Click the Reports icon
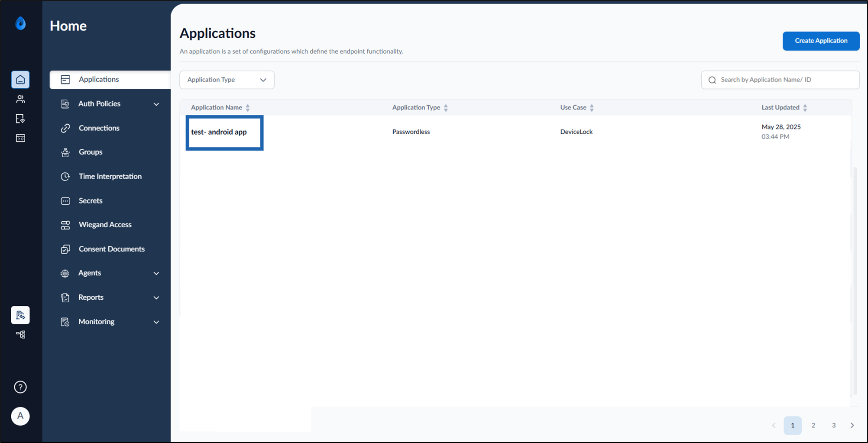 click(65, 297)
